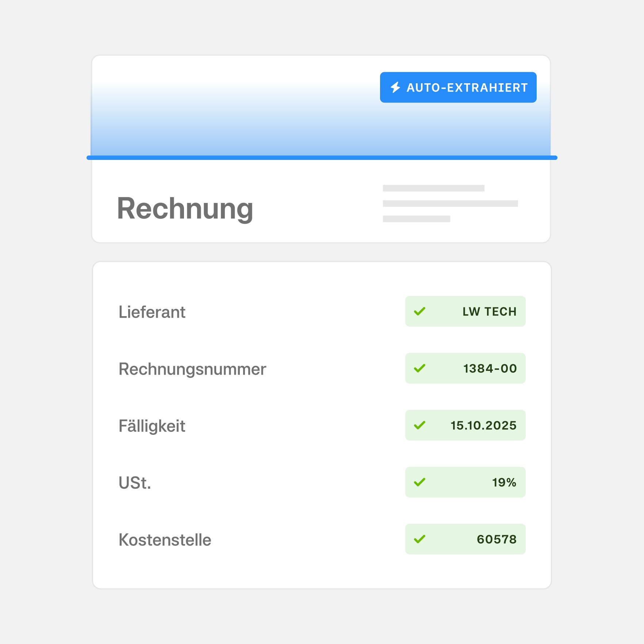The width and height of the screenshot is (644, 644).
Task: Click the green checkmark beside 15.10.2025
Action: pos(420,425)
